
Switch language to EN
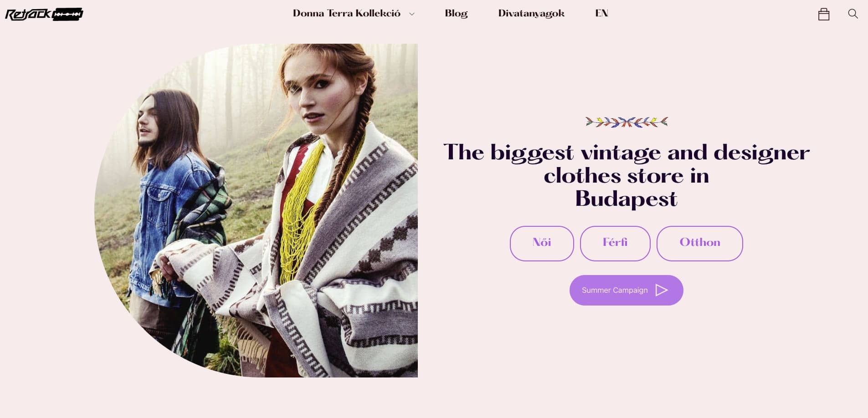(x=601, y=13)
